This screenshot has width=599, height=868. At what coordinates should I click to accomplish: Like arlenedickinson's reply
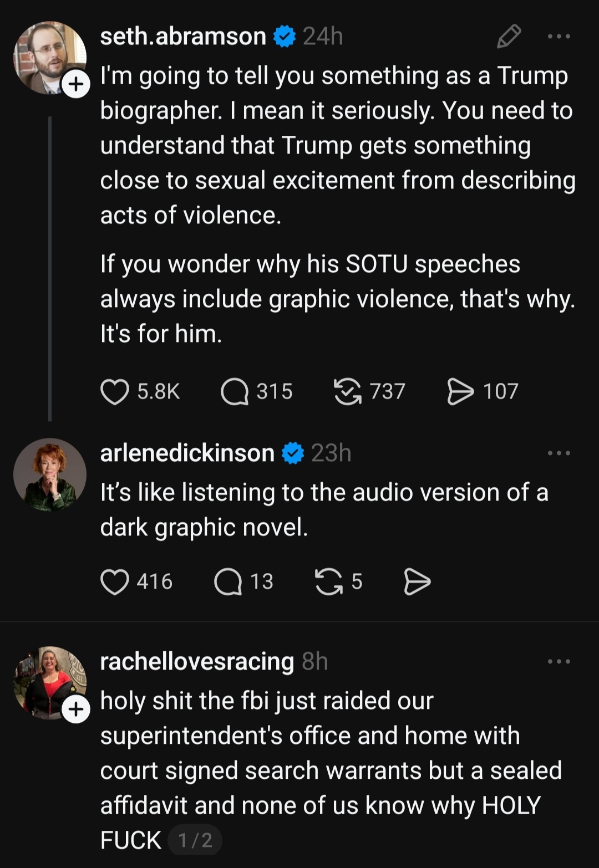tap(114, 581)
